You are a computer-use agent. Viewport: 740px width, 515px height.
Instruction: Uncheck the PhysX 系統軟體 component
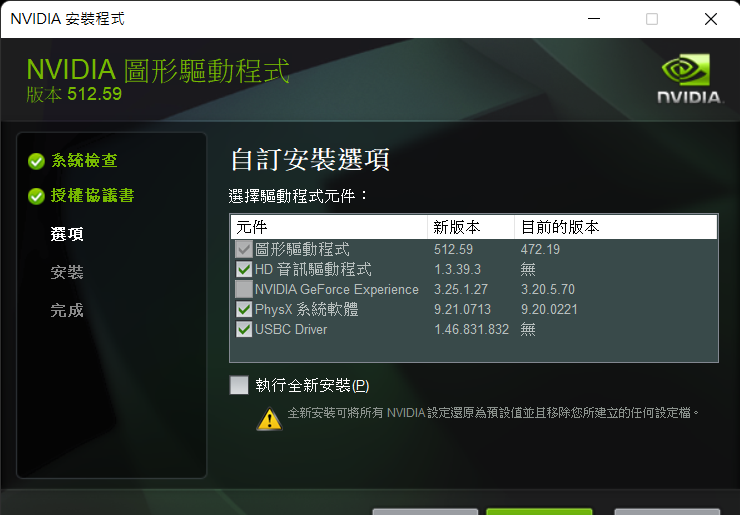click(x=243, y=310)
